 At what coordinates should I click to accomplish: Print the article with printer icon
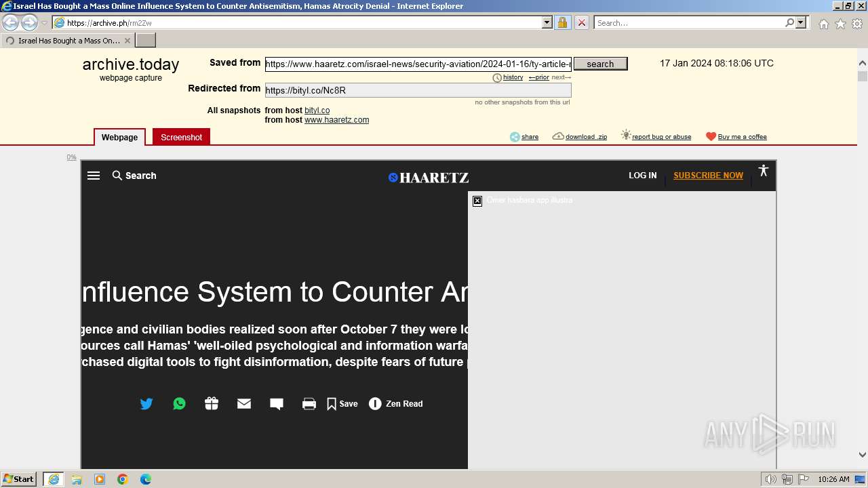(x=309, y=404)
